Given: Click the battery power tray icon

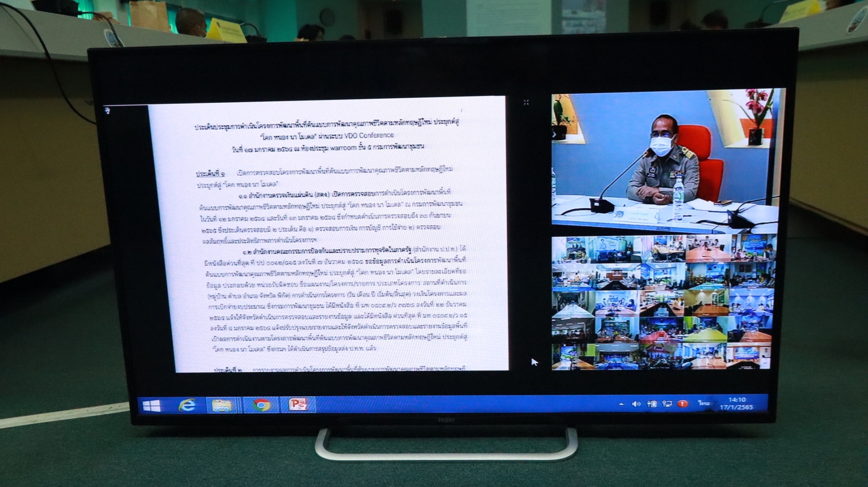Looking at the screenshot, I should click(652, 404).
